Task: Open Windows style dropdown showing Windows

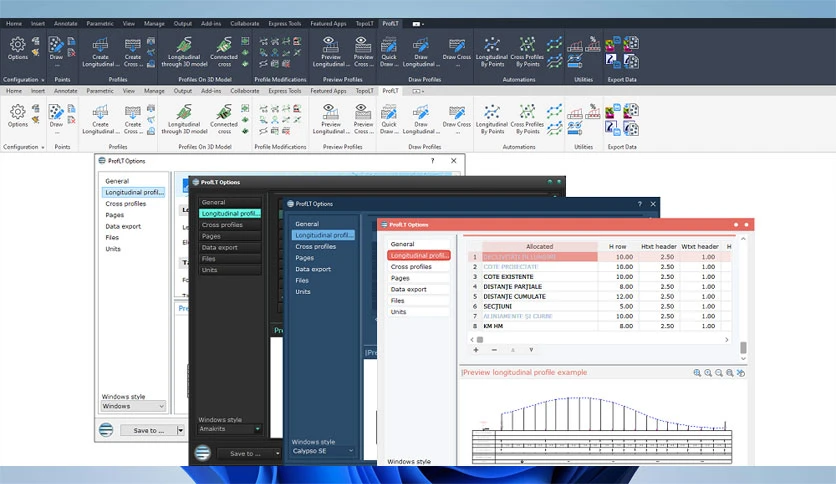Action: click(133, 406)
